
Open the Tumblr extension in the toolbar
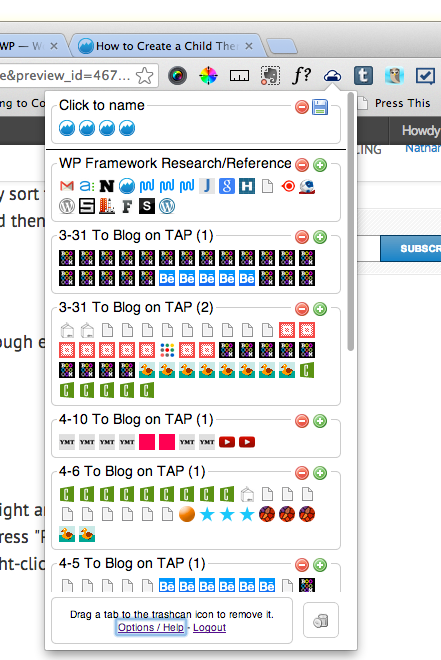[x=363, y=76]
